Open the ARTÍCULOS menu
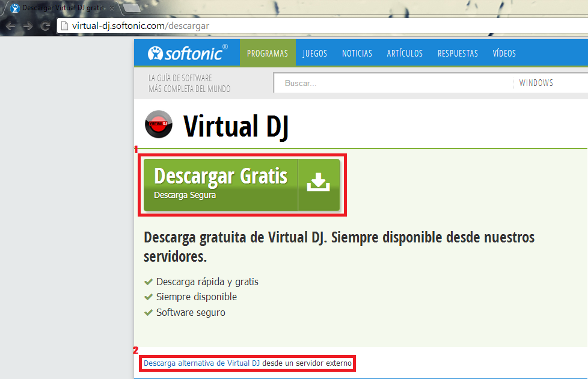 point(405,54)
